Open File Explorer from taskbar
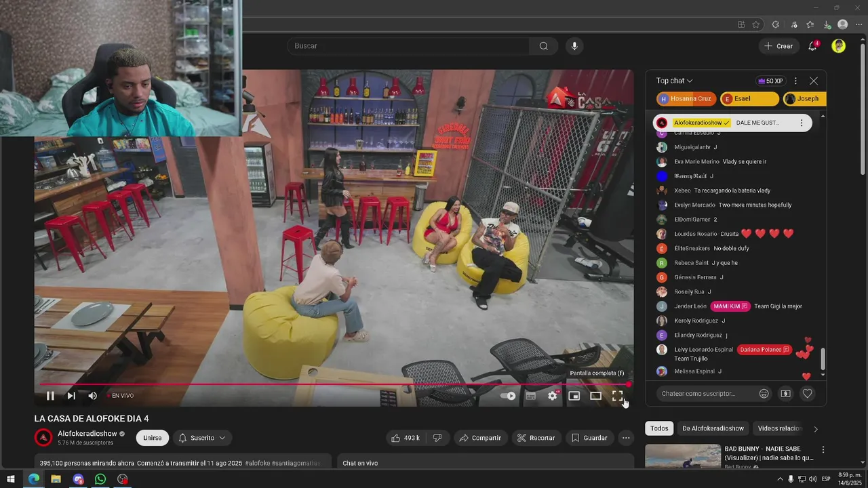The height and width of the screenshot is (488, 868). click(56, 479)
